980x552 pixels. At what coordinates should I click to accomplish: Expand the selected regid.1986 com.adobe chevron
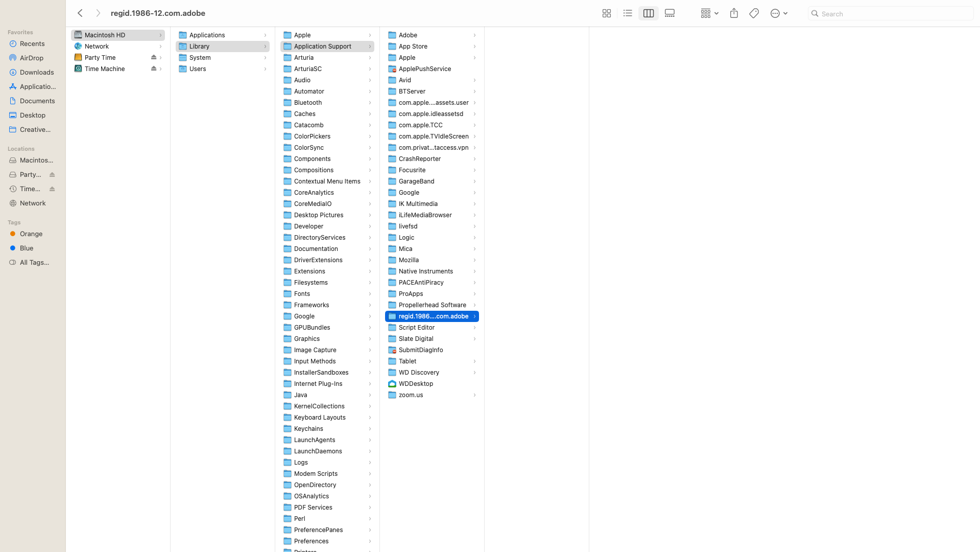tap(474, 316)
